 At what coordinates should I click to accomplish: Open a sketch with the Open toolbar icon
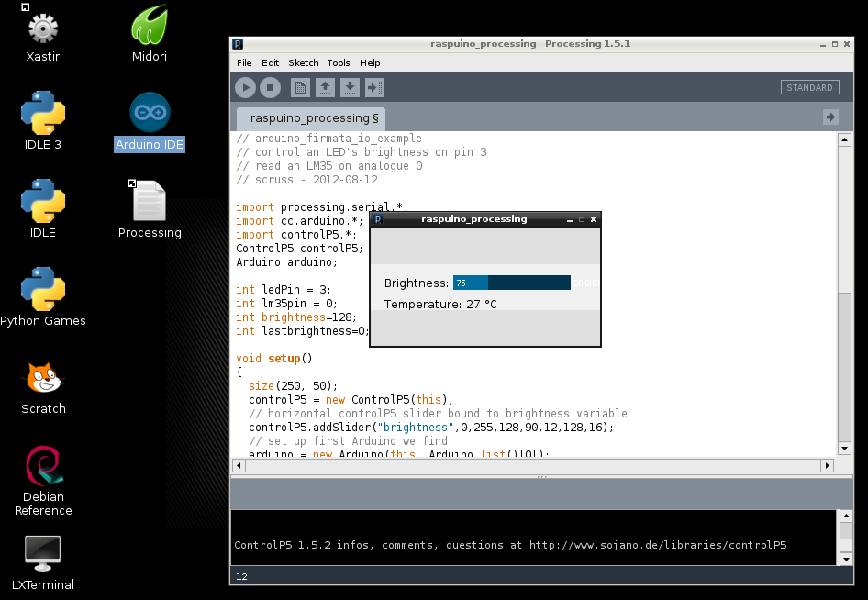[327, 87]
